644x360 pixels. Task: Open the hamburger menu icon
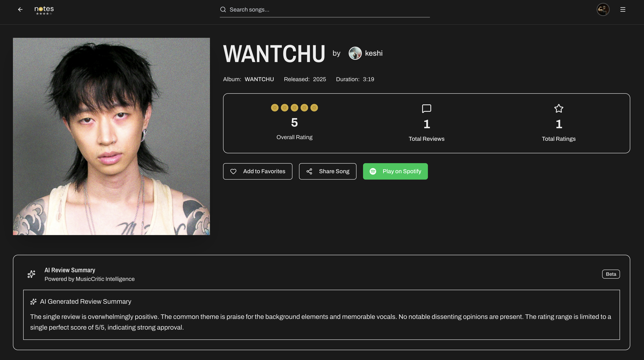[x=623, y=9]
